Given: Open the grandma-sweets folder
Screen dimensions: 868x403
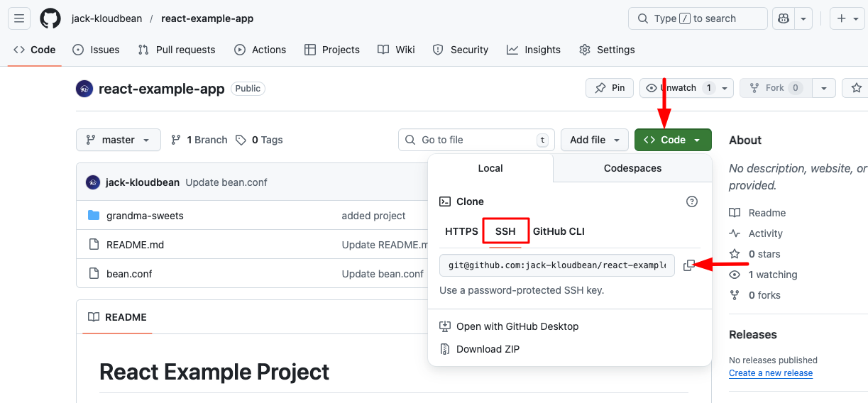Looking at the screenshot, I should [145, 216].
